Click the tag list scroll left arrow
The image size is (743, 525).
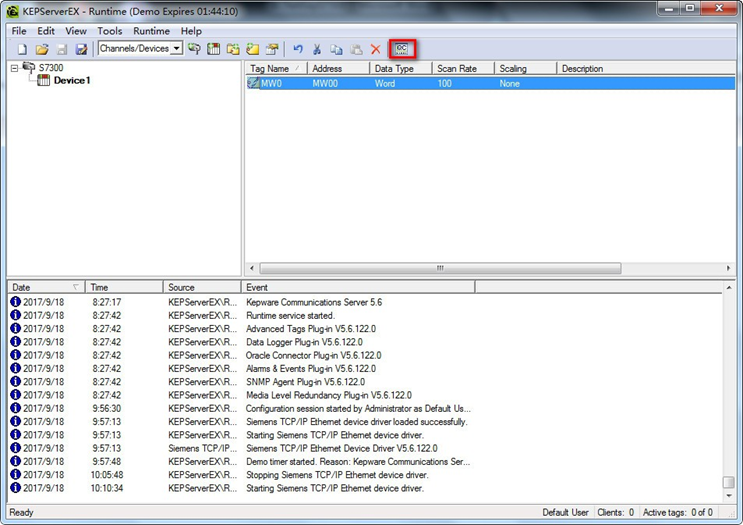point(252,268)
